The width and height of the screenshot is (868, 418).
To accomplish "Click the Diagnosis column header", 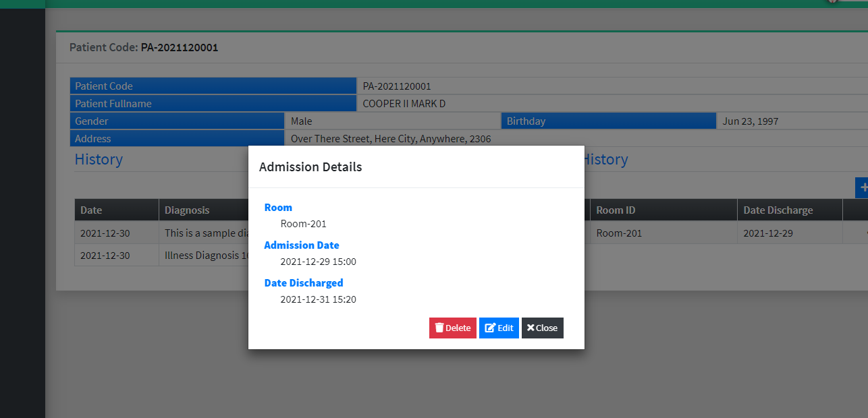I will 204,210.
